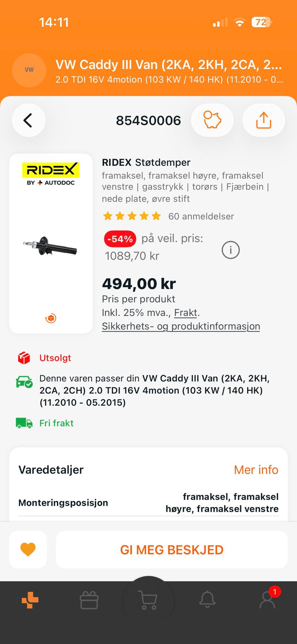Open the Frakt shipping link
This screenshot has width=297, height=644.
click(186, 313)
